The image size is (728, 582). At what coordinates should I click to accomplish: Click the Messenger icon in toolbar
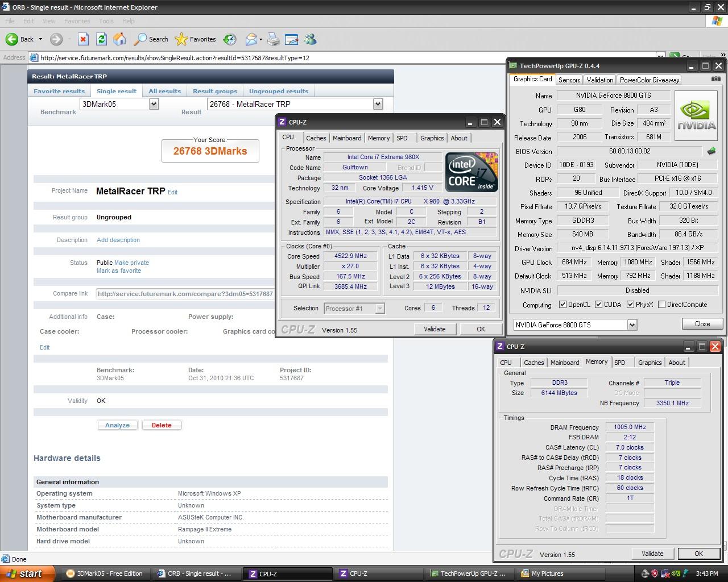pyautogui.click(x=310, y=39)
